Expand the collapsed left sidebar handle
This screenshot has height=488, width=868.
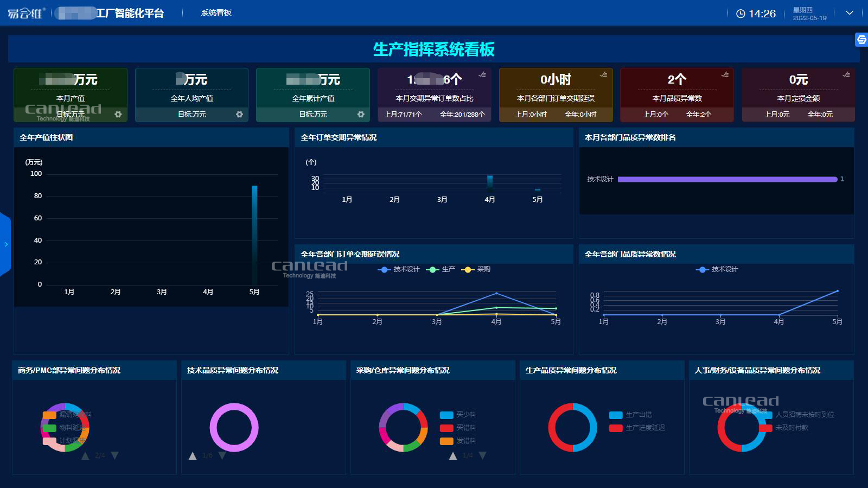point(5,244)
